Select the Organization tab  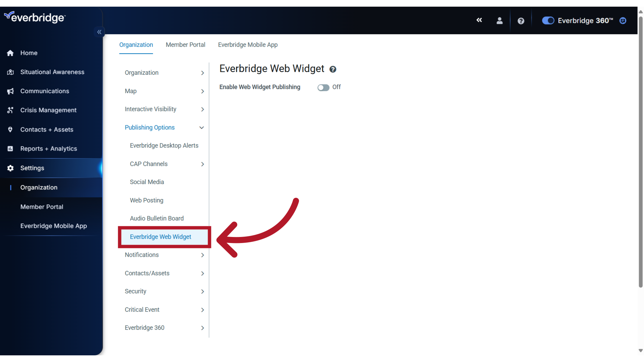[x=136, y=45]
